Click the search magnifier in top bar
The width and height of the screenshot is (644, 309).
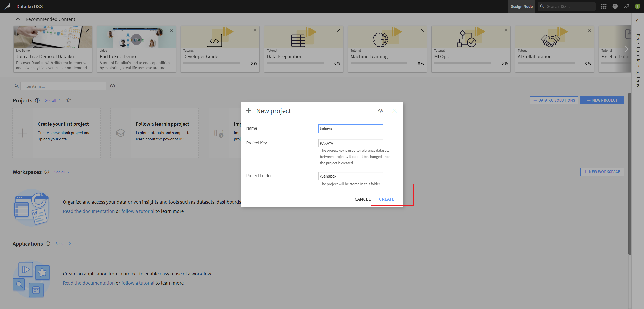542,6
